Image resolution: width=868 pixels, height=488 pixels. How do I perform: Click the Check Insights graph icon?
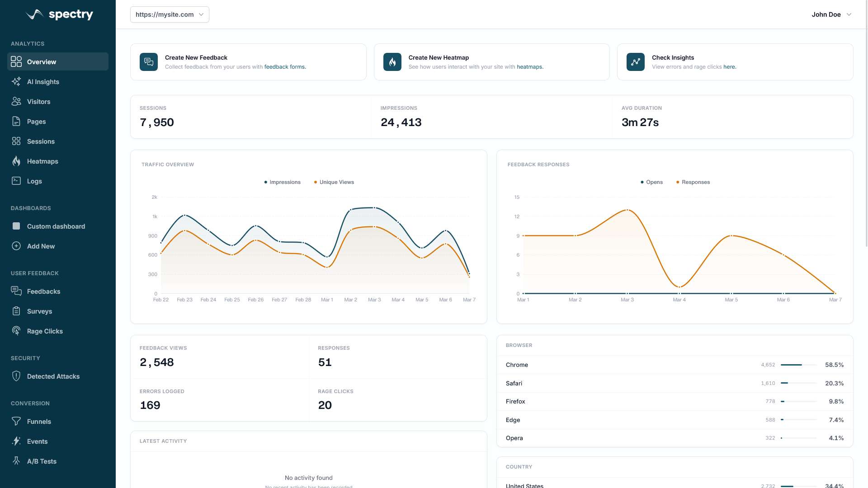point(635,62)
